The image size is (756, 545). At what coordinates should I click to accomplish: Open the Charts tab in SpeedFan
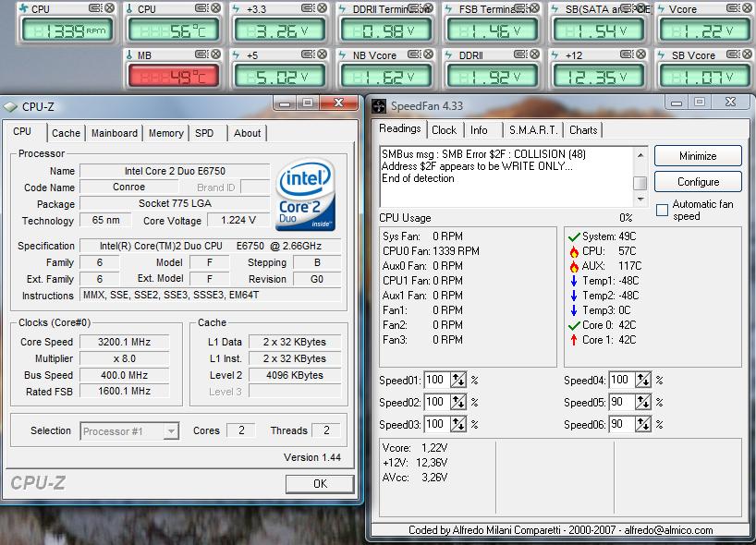(x=583, y=130)
